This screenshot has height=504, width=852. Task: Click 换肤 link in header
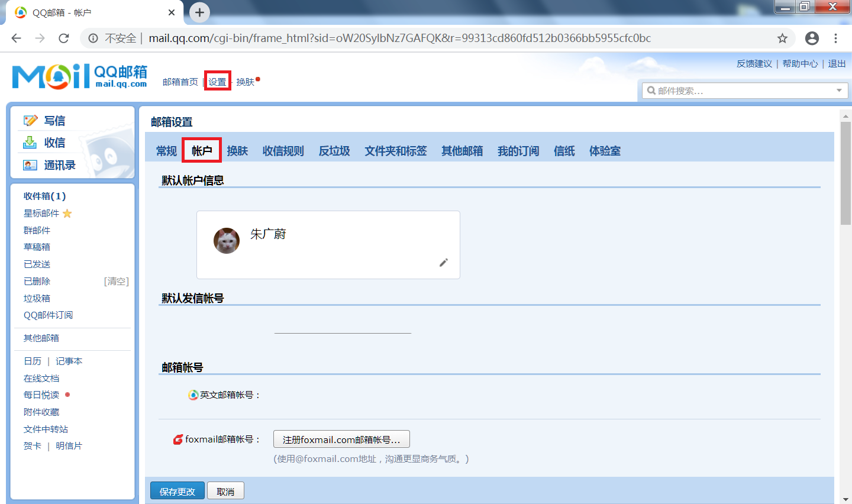click(245, 82)
